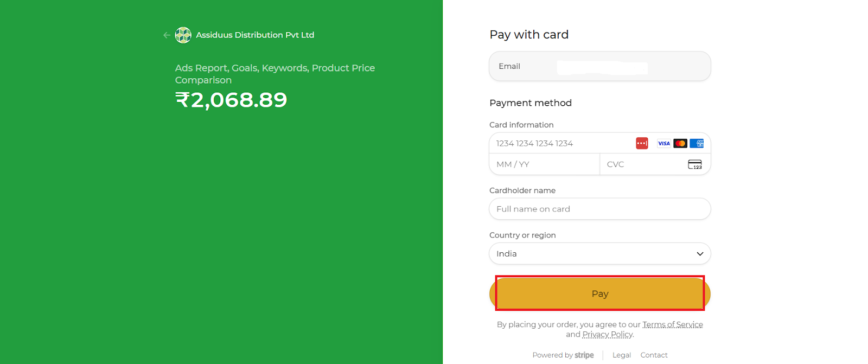Open the Contact footer link
Screen dimensions: 868x364
(x=654, y=355)
